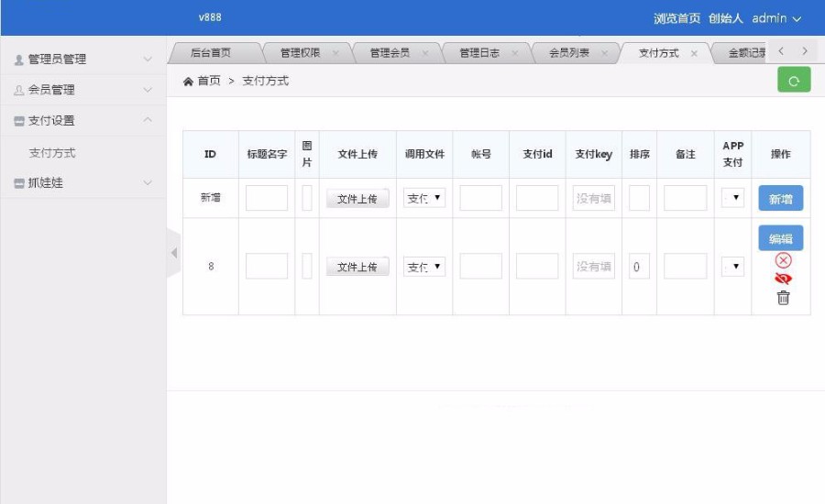
Task: Click the 支付key input in row 8
Action: tap(593, 267)
